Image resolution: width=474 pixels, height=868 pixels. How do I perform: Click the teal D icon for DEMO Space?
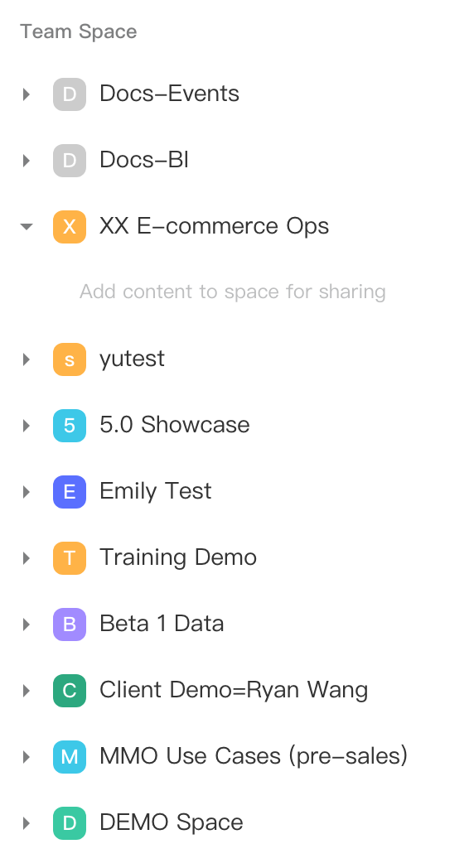point(70,823)
